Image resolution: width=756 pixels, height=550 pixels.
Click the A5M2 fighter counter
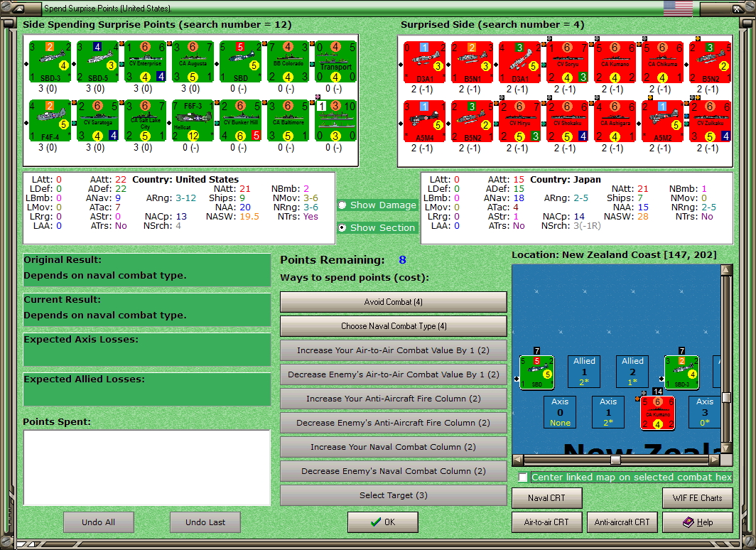[x=663, y=121]
